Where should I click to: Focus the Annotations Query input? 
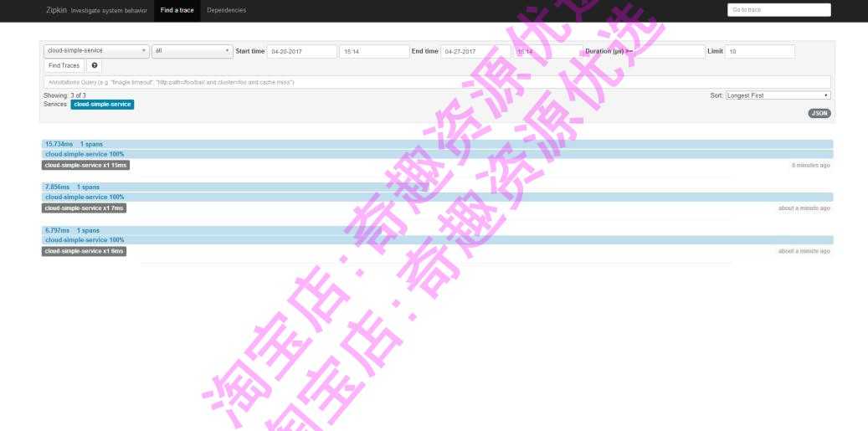pos(437,82)
